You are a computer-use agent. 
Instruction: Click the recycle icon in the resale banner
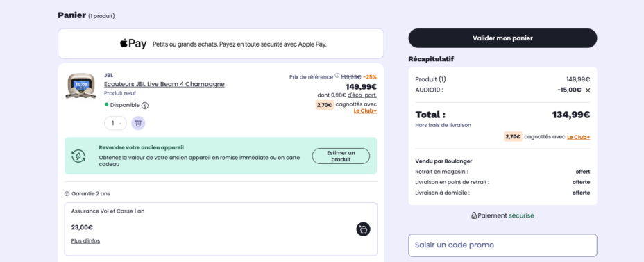78,156
